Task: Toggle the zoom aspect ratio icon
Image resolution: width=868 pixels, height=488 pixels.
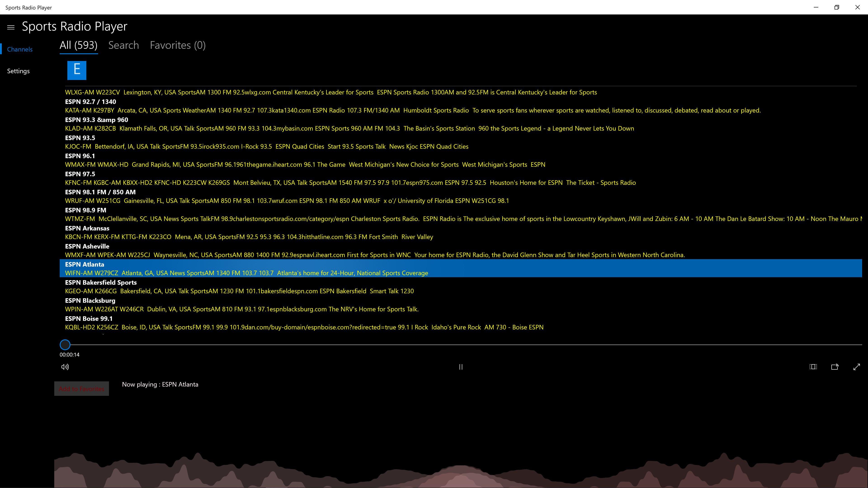Action: 813,367
